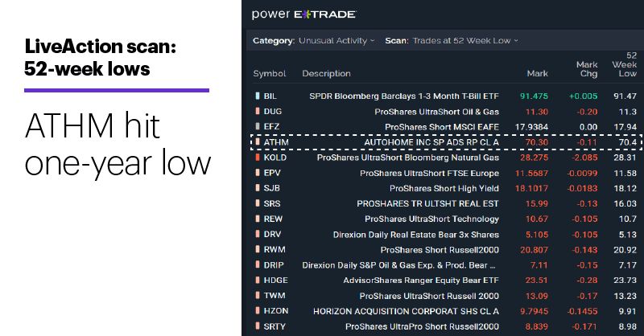Select the HZON symbol
644x336 pixels.
tap(276, 311)
